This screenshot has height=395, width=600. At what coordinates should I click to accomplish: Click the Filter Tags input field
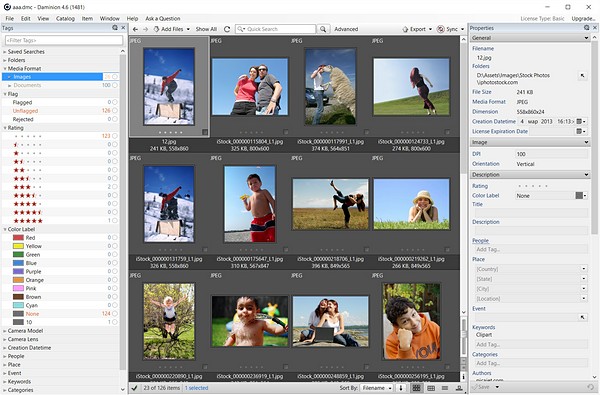pos(64,40)
